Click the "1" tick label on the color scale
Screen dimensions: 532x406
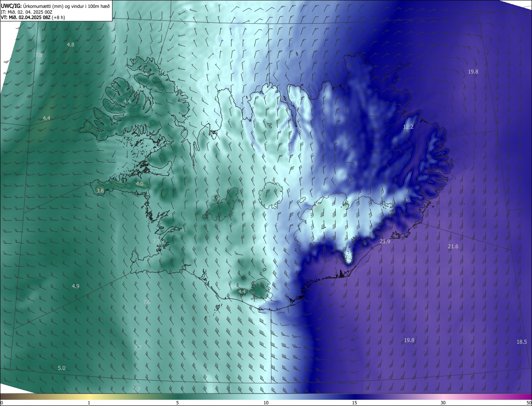point(89,403)
